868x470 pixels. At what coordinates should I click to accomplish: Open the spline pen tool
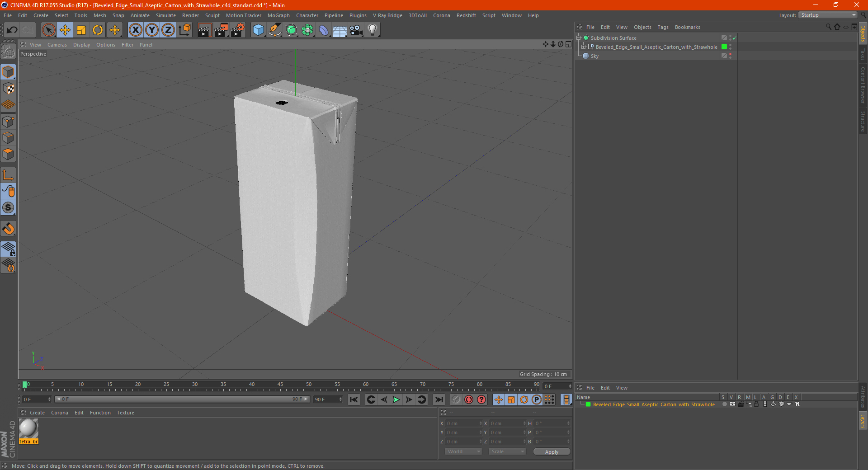(274, 30)
